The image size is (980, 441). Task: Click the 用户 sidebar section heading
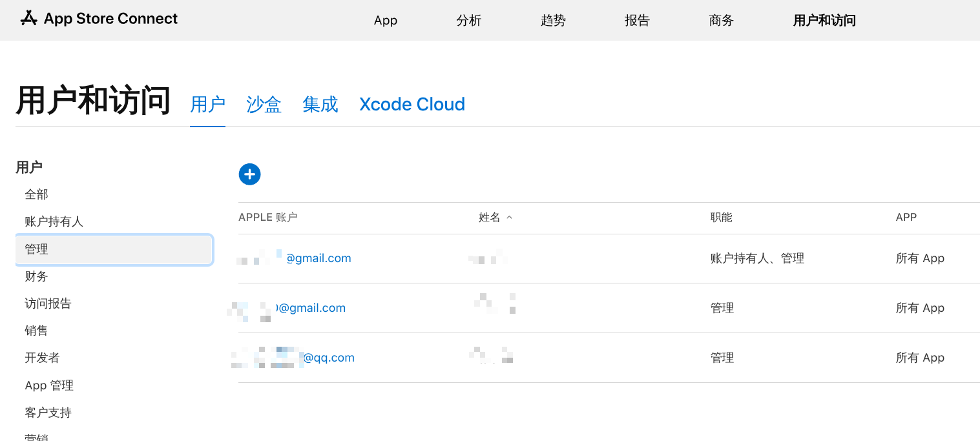tap(29, 167)
